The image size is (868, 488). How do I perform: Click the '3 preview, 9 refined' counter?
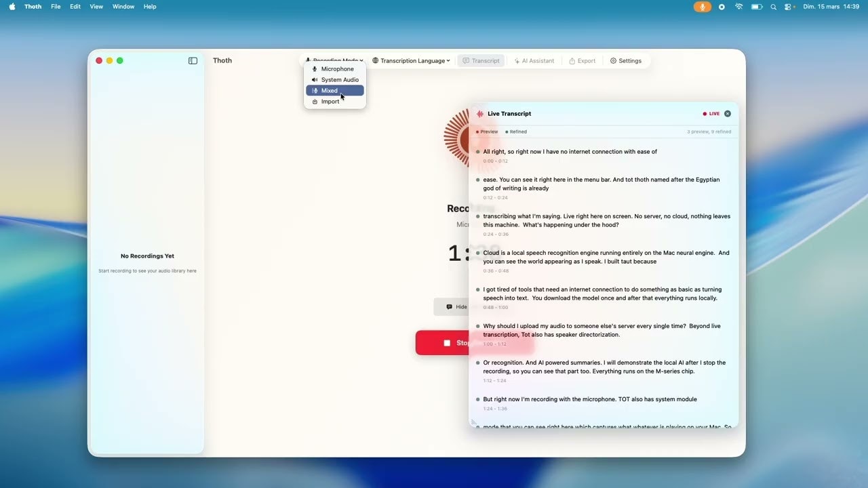pos(709,131)
